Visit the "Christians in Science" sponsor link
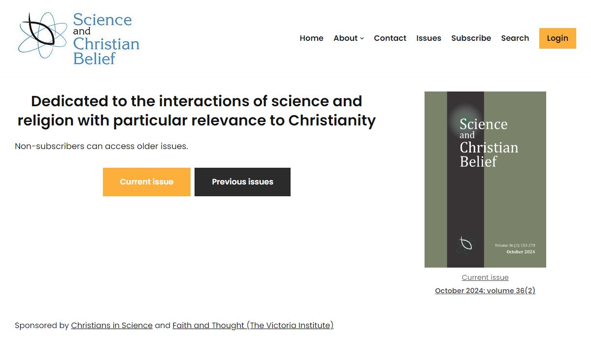This screenshot has width=591, height=364. 112,326
